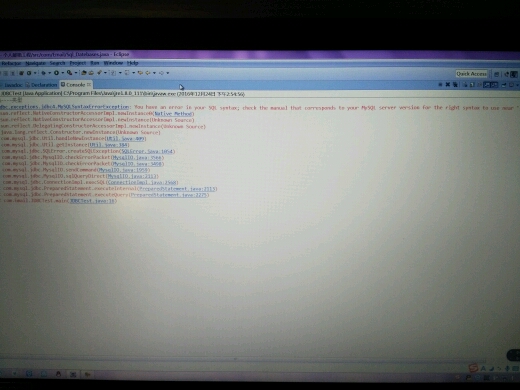Open the Util.java:409 stack trace link
Image resolution: width=520 pixels, height=390 pixels.
pyautogui.click(x=126, y=139)
